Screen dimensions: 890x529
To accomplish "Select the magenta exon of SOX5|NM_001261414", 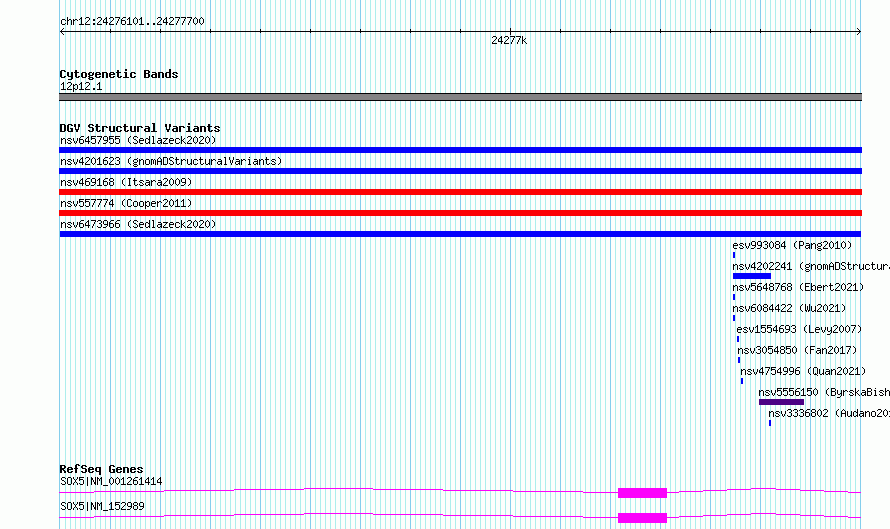I will coord(643,493).
